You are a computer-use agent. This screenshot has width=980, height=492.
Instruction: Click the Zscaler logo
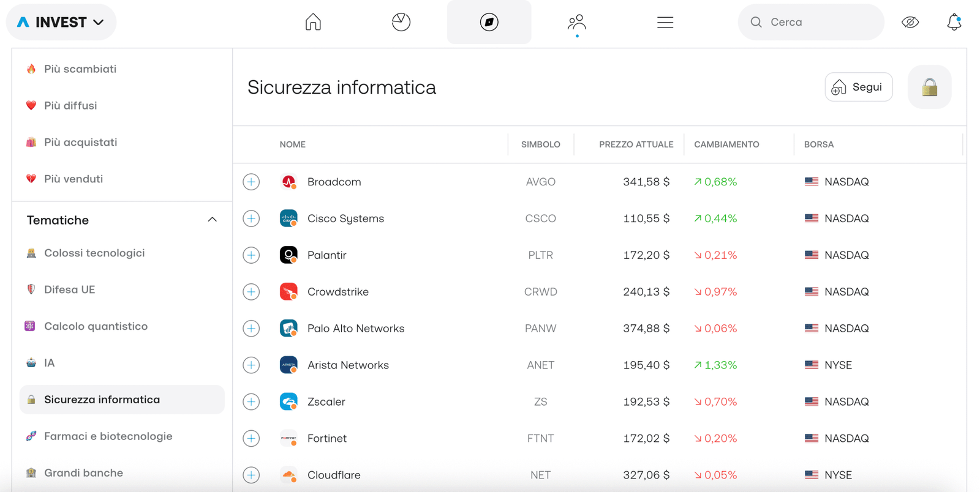tap(288, 402)
